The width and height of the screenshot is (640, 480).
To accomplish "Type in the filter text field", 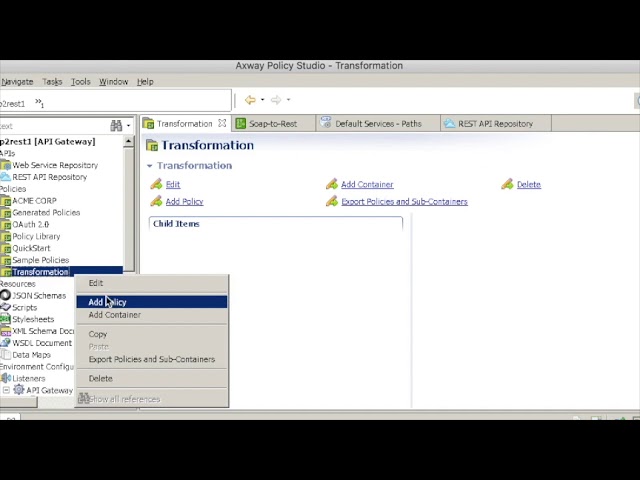I will (53, 126).
